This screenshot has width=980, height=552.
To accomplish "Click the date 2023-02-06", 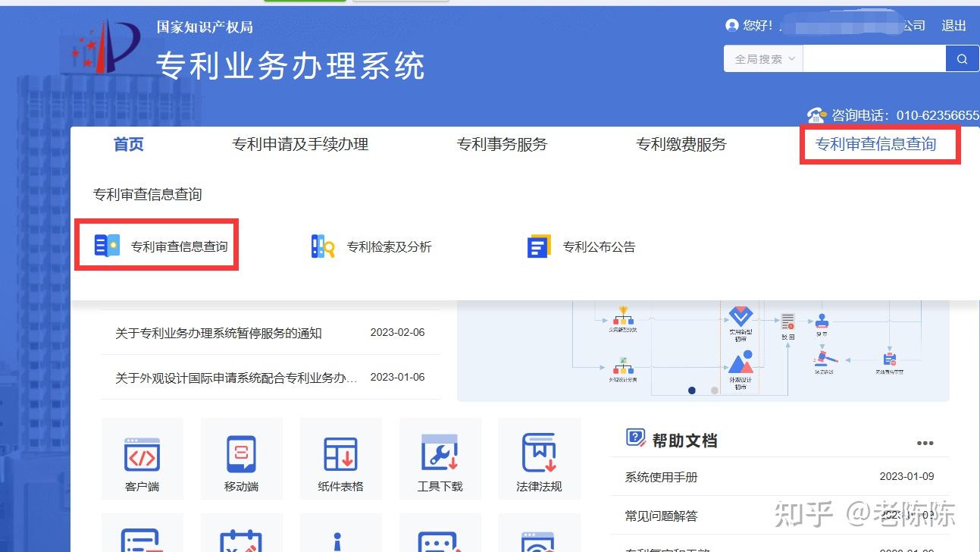I will (397, 332).
